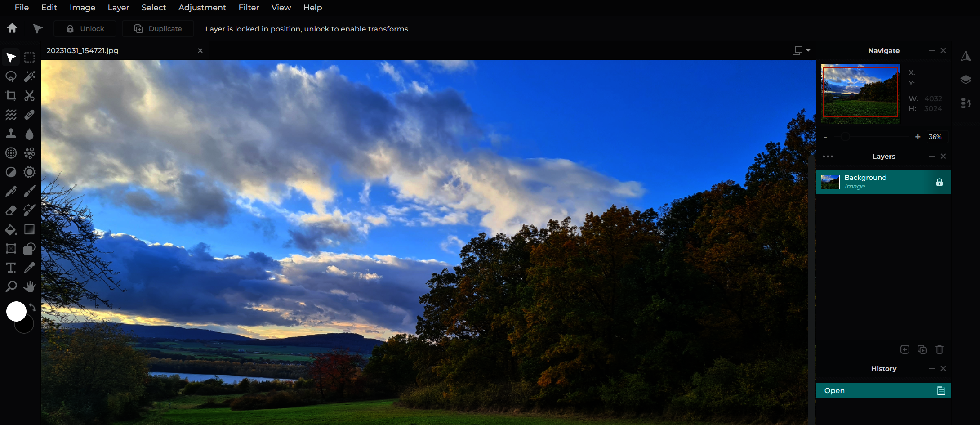This screenshot has width=980, height=425.
Task: Select the Text tool
Action: [11, 268]
